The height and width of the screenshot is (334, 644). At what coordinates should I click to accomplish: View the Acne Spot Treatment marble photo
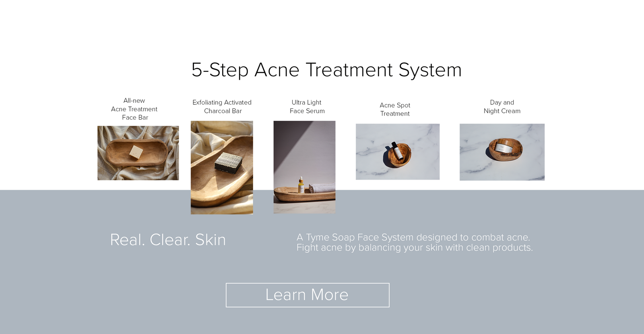click(398, 151)
